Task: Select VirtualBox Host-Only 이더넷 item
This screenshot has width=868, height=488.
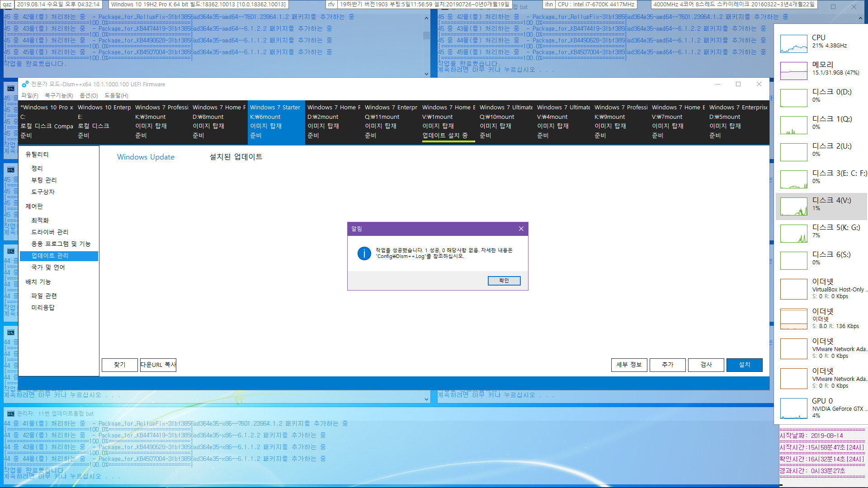Action: tap(822, 289)
